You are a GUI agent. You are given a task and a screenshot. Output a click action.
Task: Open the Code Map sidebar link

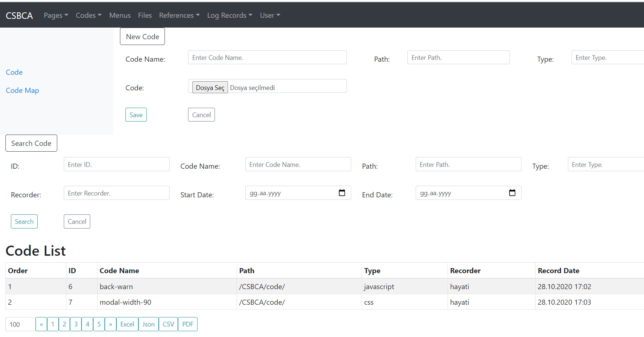click(22, 90)
